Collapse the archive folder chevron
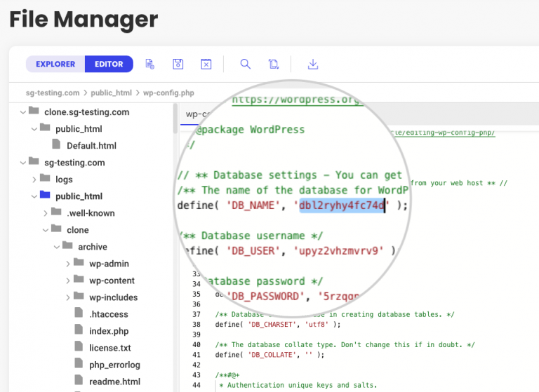 point(57,247)
